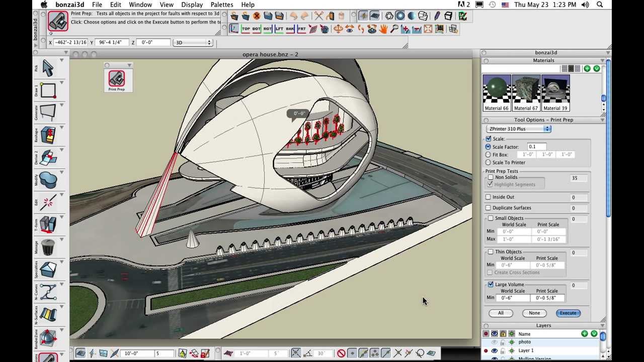Collapse the Tool Options panel arrow
This screenshot has width=644, height=362.
pyautogui.click(x=603, y=120)
